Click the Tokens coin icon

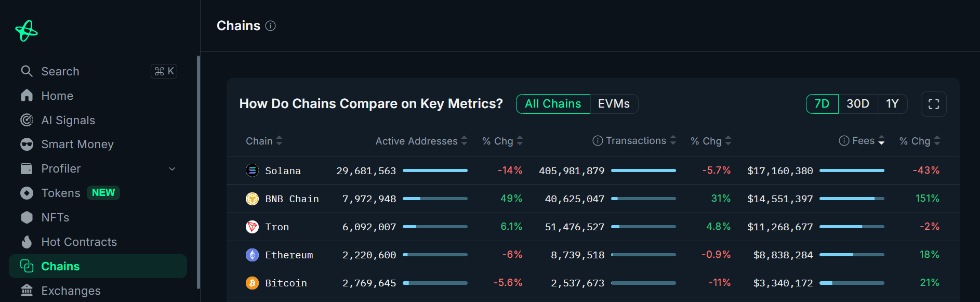click(x=27, y=193)
